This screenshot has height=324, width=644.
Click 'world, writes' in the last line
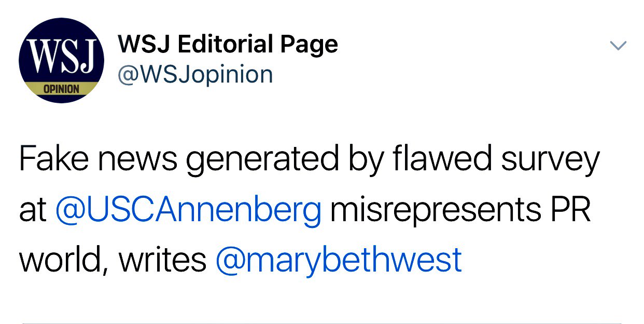(113, 260)
